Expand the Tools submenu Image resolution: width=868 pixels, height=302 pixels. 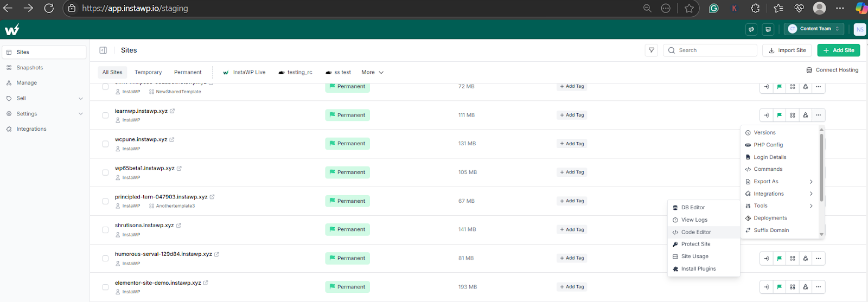[x=779, y=206]
